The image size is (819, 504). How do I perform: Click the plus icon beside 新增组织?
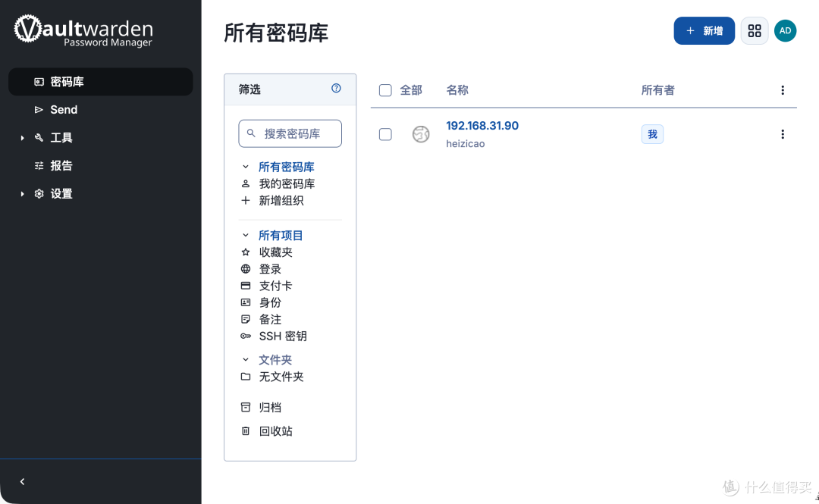coord(246,201)
